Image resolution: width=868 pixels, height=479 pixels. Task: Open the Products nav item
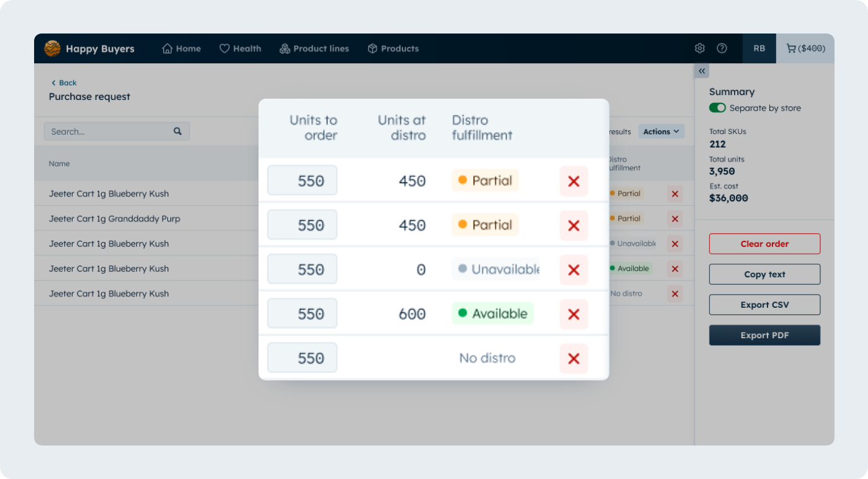(x=393, y=48)
